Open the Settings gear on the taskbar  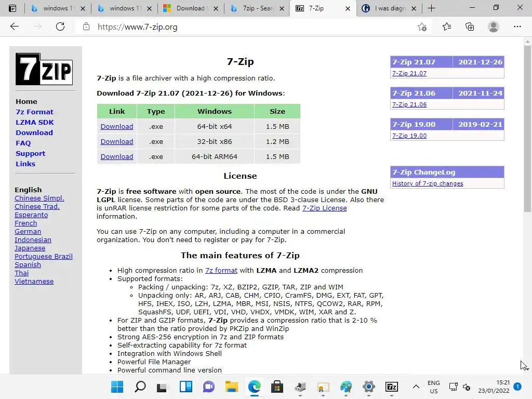point(368,387)
